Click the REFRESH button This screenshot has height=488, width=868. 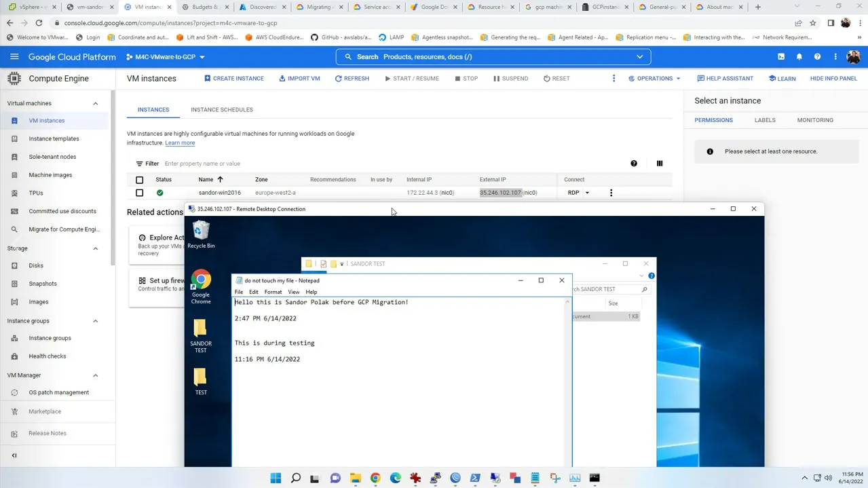[x=352, y=79]
